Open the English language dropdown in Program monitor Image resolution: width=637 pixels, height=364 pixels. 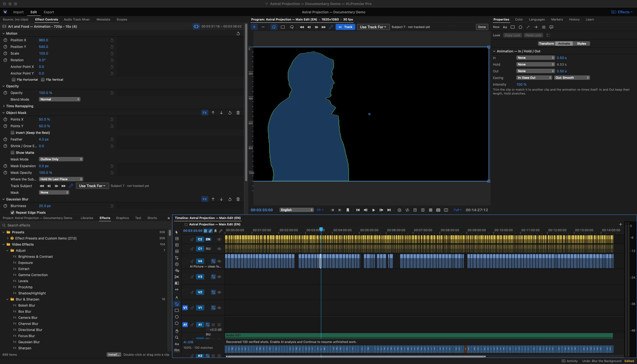[296, 210]
